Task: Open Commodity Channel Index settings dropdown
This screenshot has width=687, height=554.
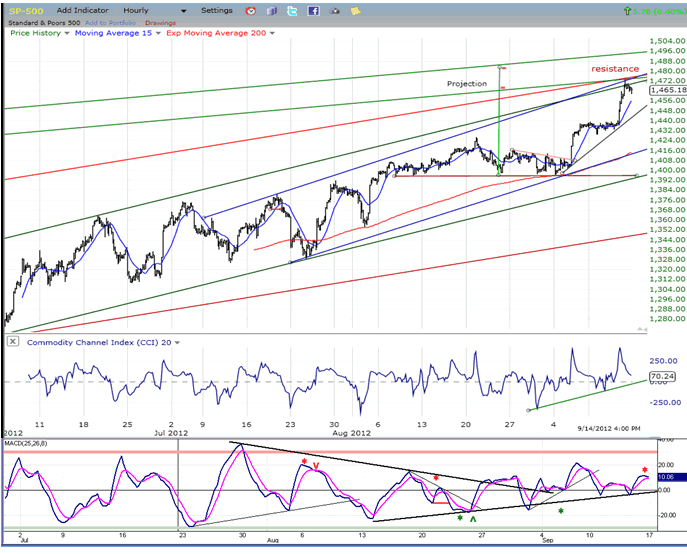Action: 178,341
